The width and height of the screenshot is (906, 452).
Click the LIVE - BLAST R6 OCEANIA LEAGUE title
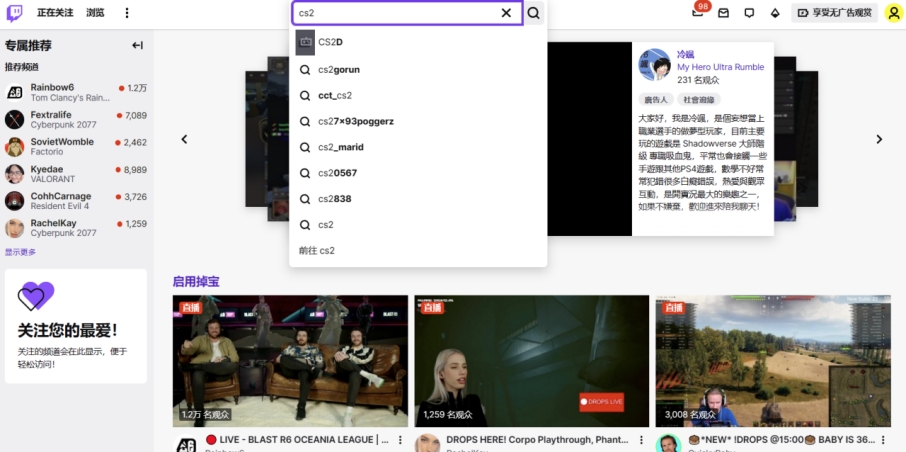[x=297, y=440]
